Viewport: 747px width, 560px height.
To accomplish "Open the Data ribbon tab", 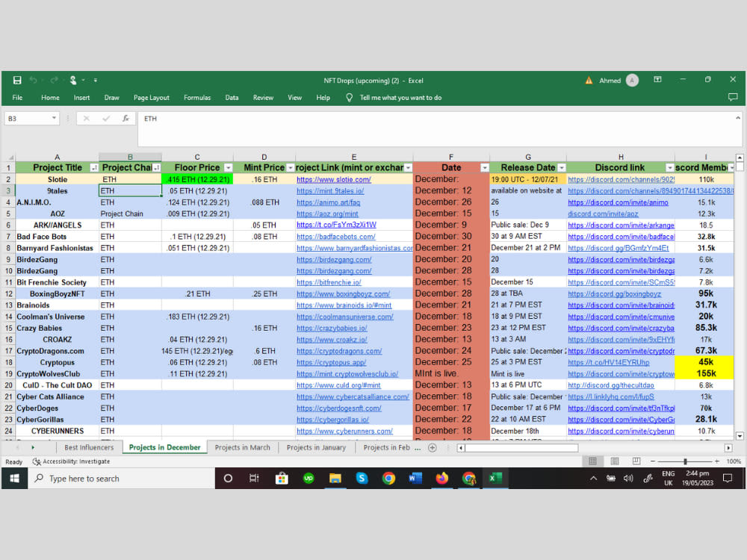I will click(232, 98).
